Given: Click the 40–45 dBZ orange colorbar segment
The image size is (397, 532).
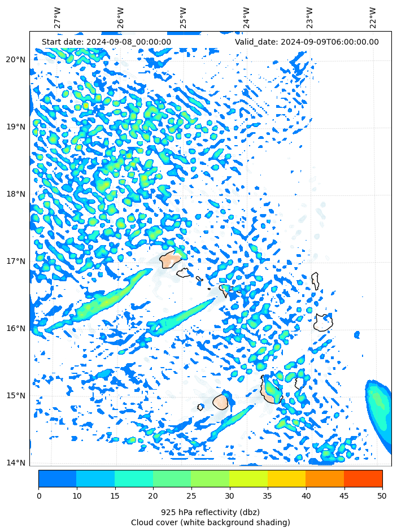Looking at the screenshot, I should (325, 478).
